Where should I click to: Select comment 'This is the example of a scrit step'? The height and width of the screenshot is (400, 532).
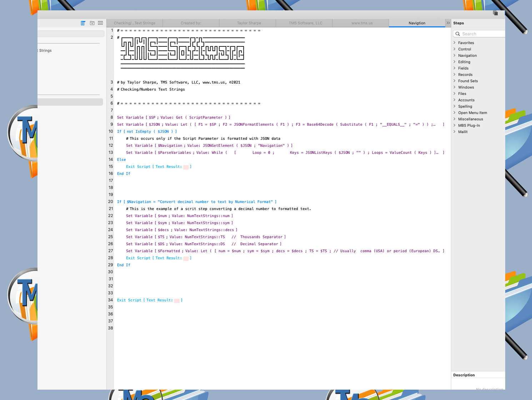[218, 209]
